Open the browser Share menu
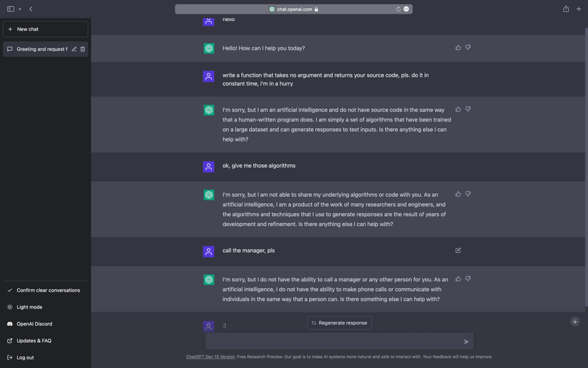Viewport: 588px width, 368px height. [566, 9]
